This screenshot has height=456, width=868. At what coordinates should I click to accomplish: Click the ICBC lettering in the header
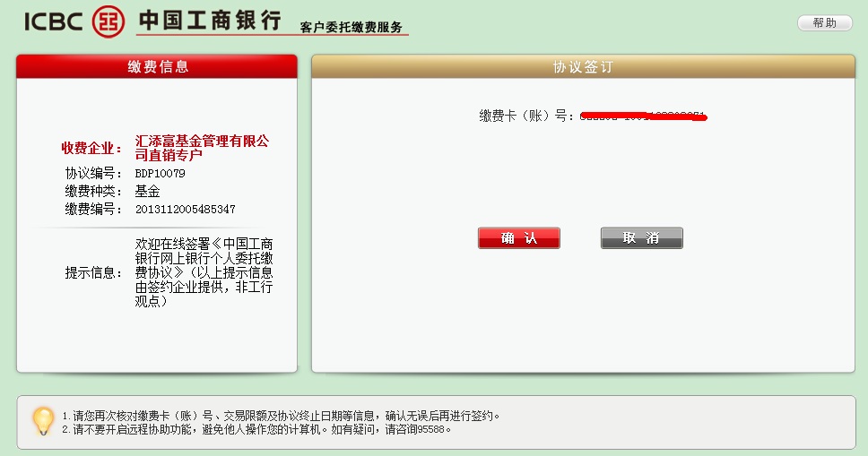coord(55,21)
